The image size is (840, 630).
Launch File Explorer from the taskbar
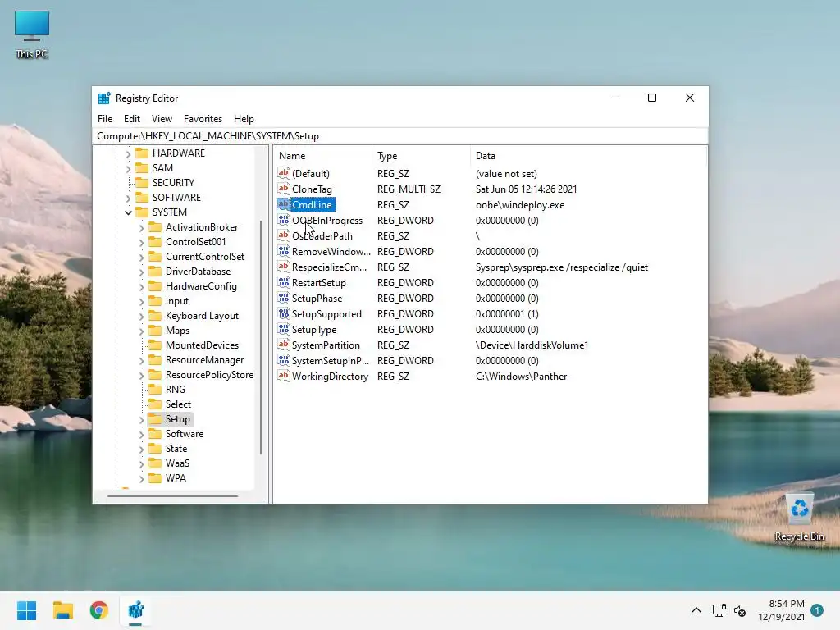62,610
